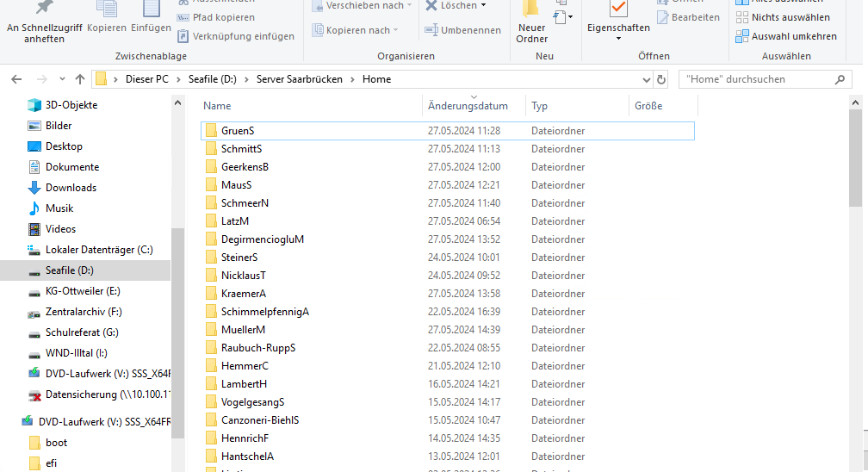Click the Einfügen ribbon button
868x472 pixels.
point(151,16)
